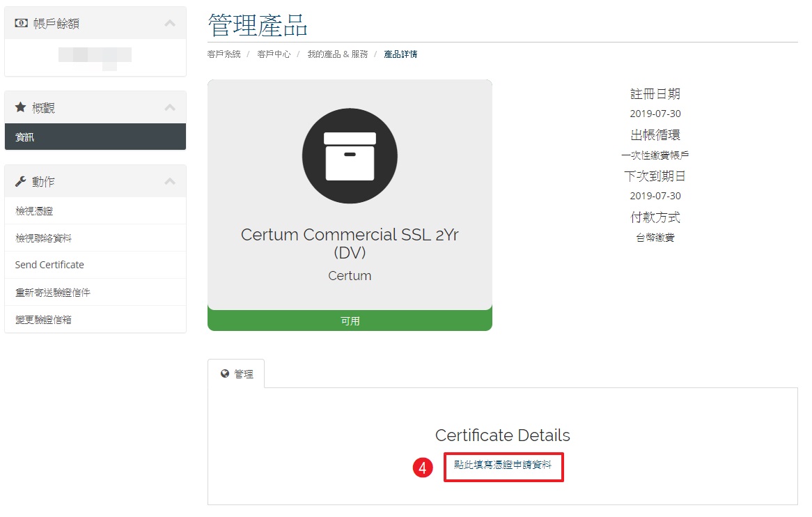Collapse the 動作 panel chevron

pos(170,181)
